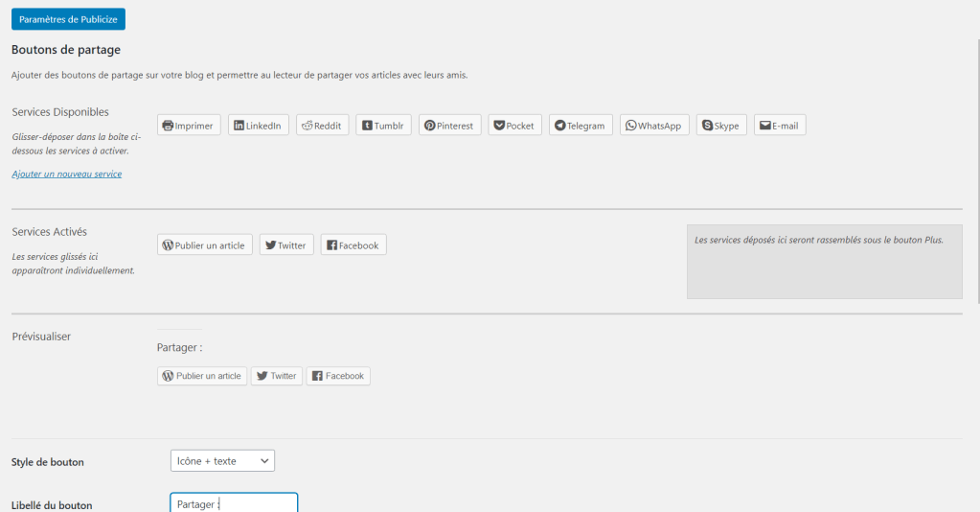This screenshot has width=980, height=512.
Task: Open the Style de bouton dropdown
Action: (222, 461)
